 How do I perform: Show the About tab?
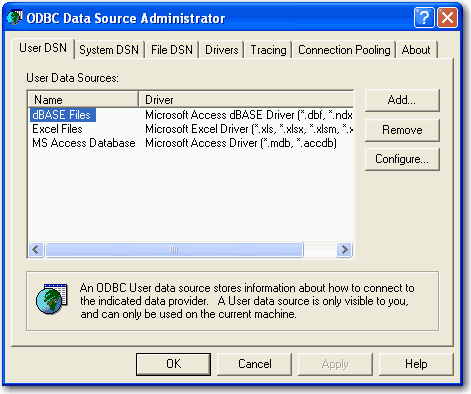point(416,50)
